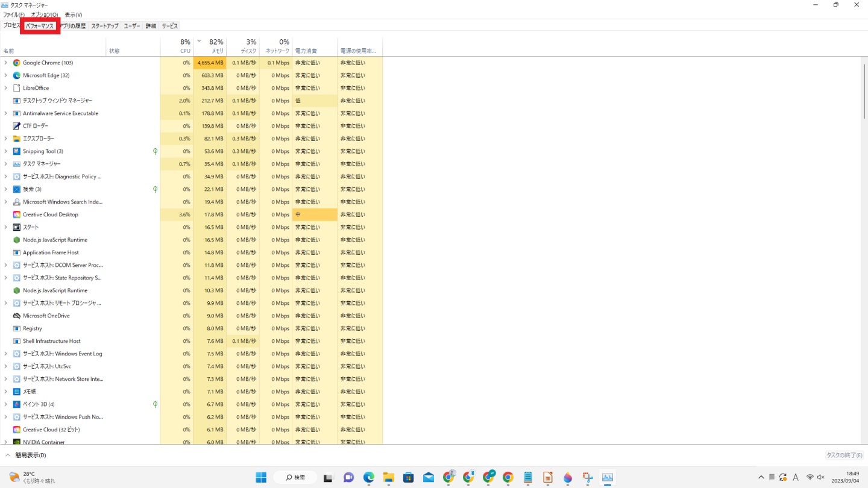Select the Microsoft OneDrive process icon

tap(17, 316)
